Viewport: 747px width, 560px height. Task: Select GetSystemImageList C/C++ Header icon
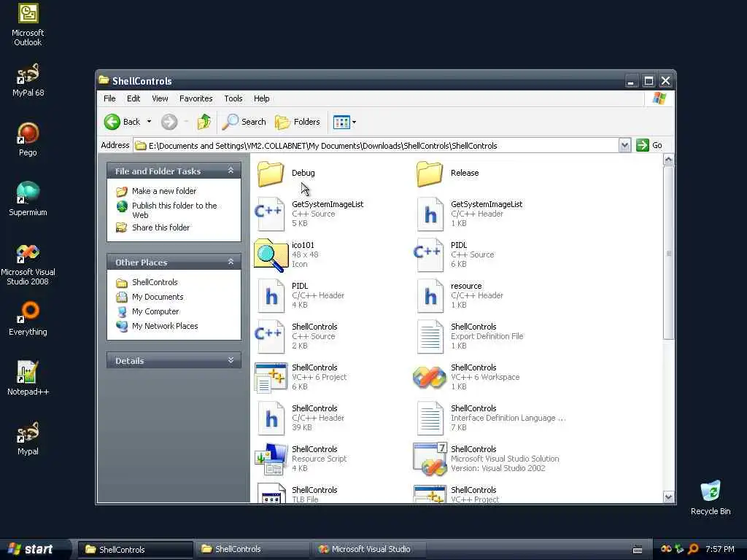(430, 214)
